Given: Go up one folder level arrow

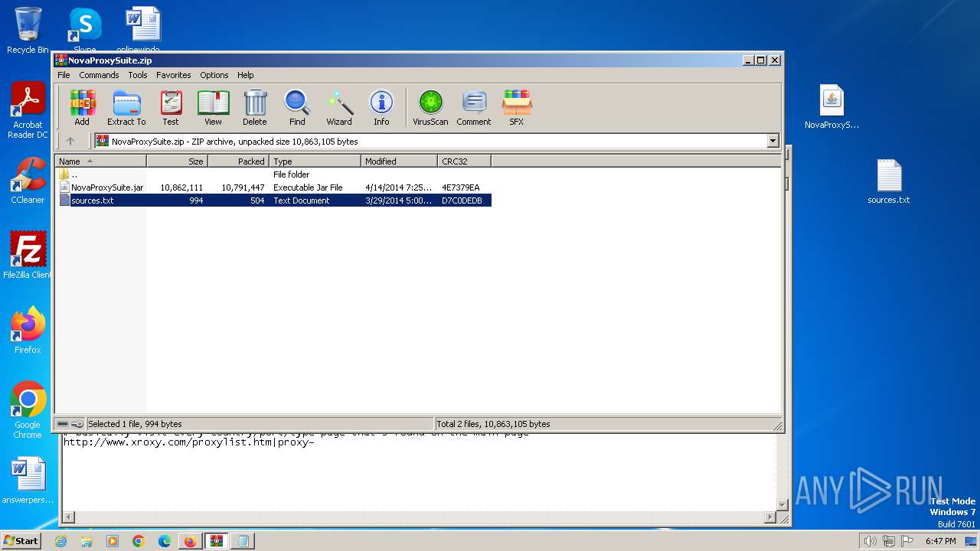Looking at the screenshot, I should click(70, 141).
